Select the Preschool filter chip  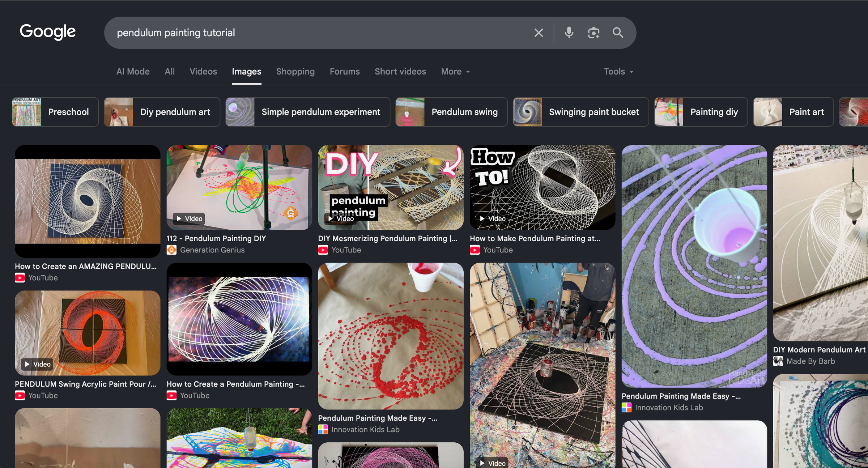coord(55,112)
